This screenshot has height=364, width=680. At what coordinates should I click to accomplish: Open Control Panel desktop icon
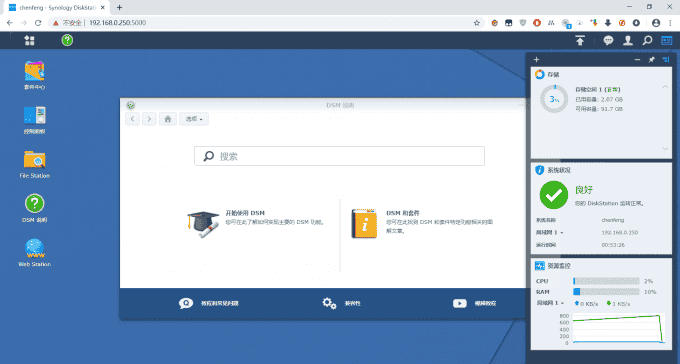tap(34, 120)
